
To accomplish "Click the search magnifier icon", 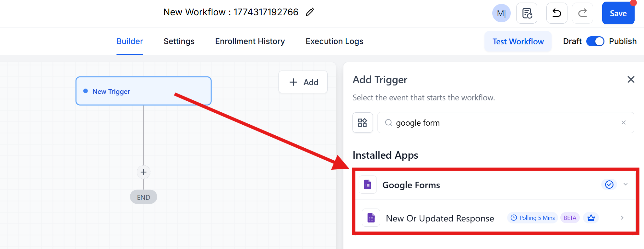I will tap(388, 123).
